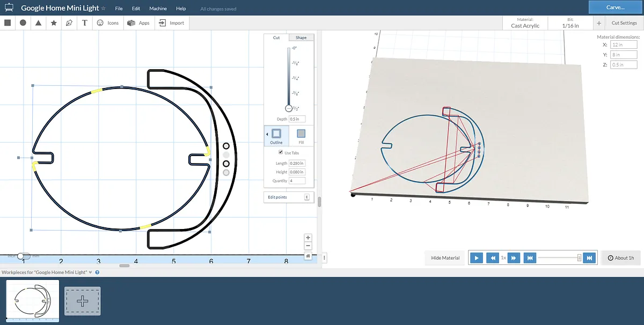
Task: Expand the Workpieces list chevron
Action: 90,272
